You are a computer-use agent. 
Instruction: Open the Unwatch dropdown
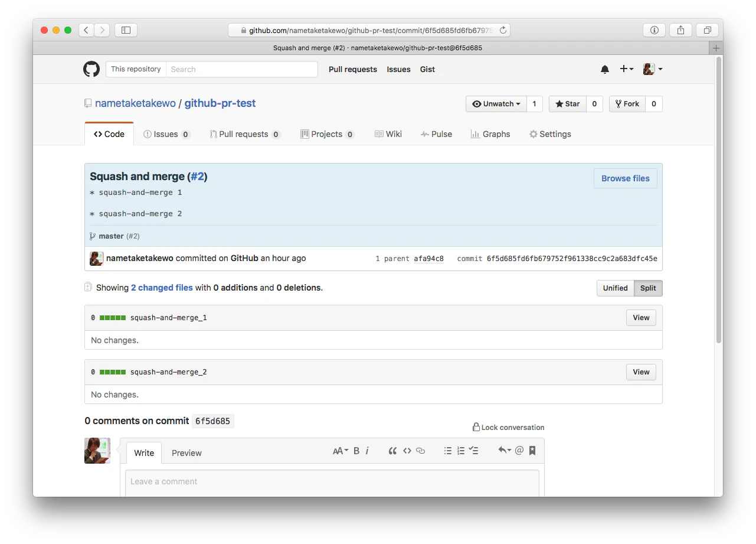496,104
